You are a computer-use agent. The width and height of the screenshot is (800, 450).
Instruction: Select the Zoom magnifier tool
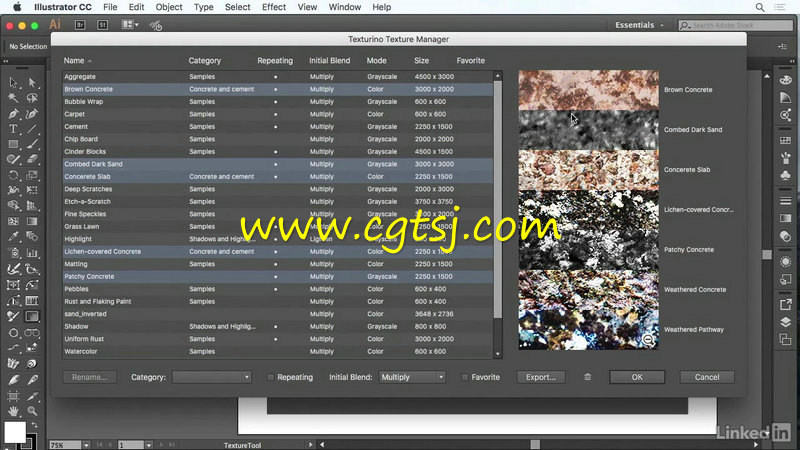(x=32, y=411)
